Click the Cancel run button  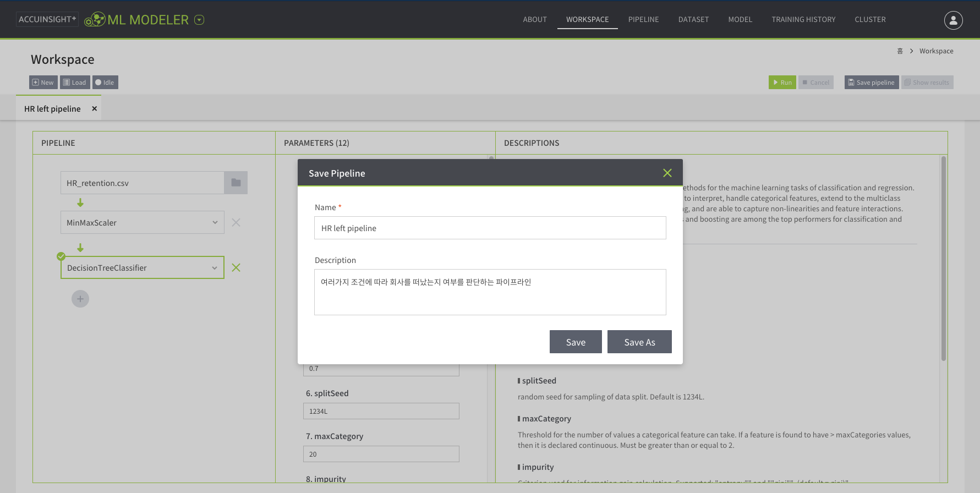pyautogui.click(x=816, y=83)
